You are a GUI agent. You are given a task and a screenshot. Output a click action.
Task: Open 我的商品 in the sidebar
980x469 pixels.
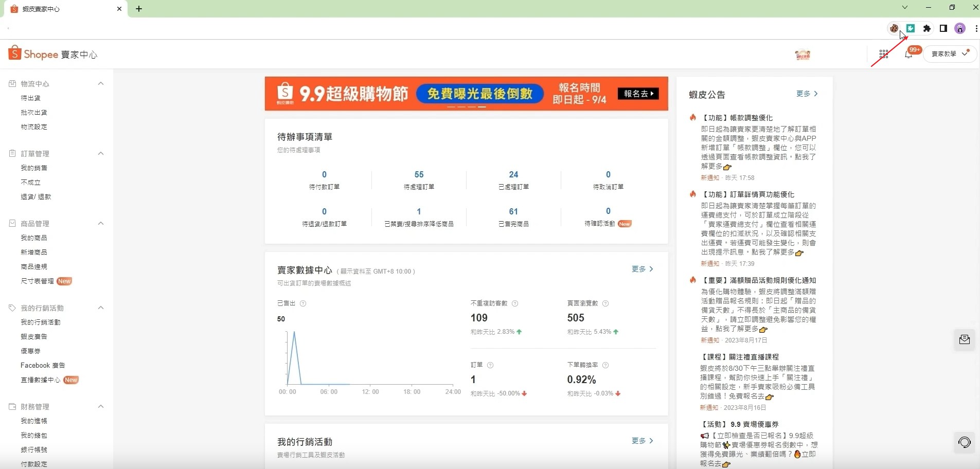pos(34,238)
